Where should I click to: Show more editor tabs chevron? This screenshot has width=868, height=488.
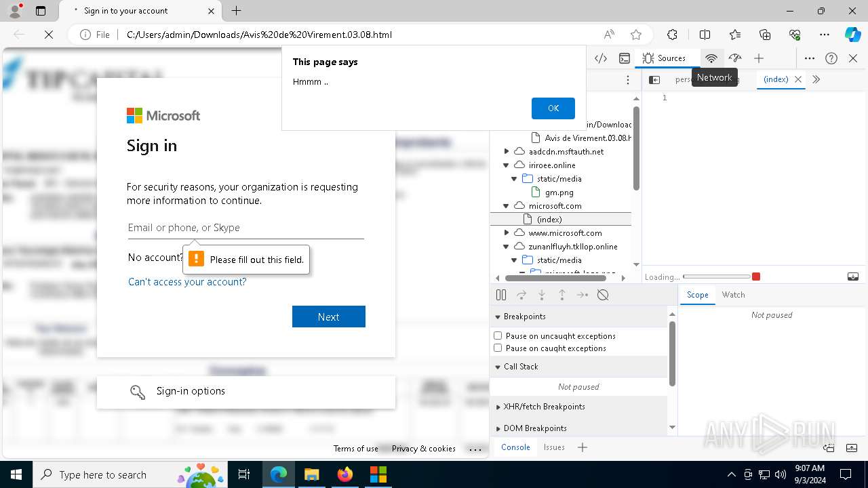click(816, 79)
